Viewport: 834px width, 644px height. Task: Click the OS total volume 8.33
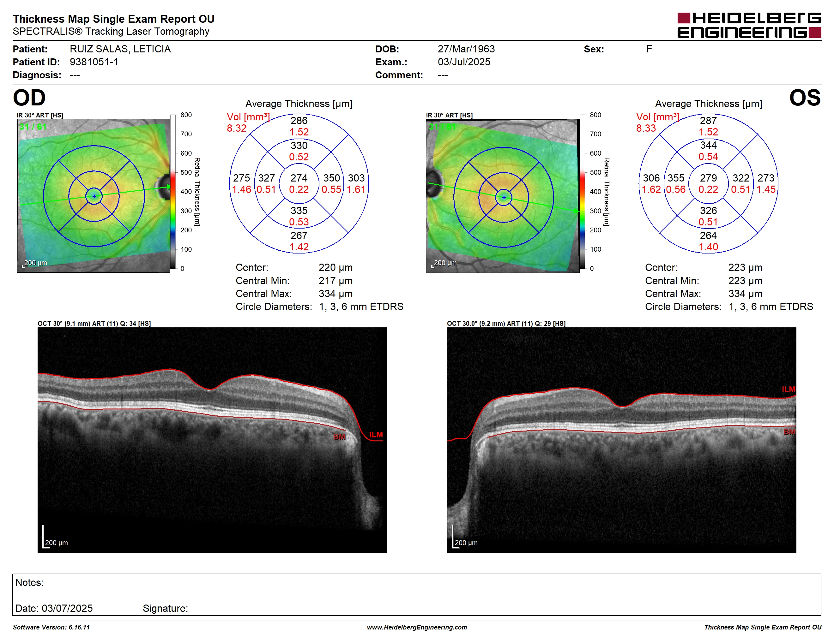(x=646, y=128)
